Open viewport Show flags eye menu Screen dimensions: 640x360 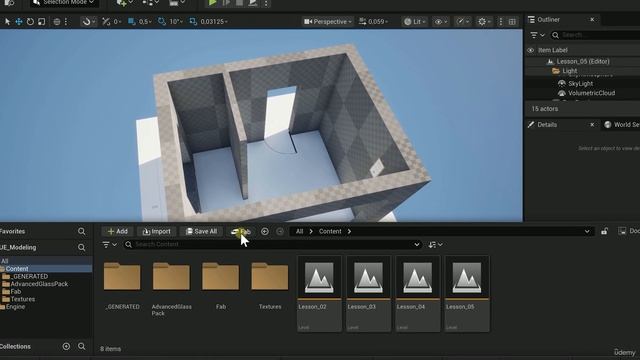tap(440, 22)
